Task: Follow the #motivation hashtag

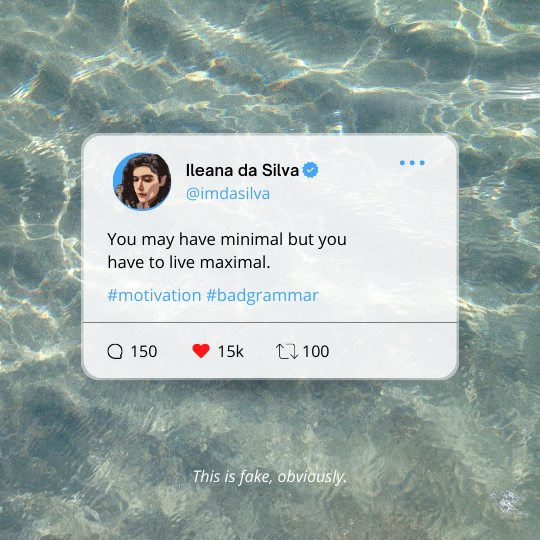Action: coord(154,295)
